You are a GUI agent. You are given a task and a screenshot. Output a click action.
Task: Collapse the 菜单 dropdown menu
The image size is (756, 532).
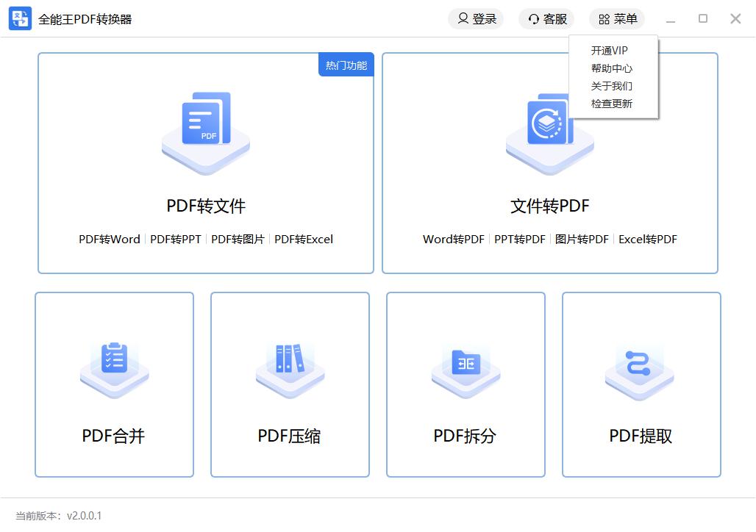(x=617, y=19)
